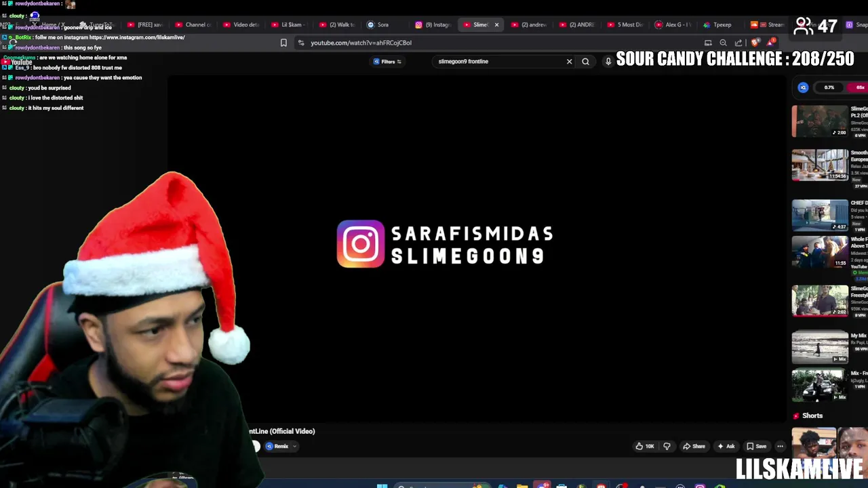Switch to the 'Video deta' tab
The height and width of the screenshot is (488, 868).
(241, 24)
